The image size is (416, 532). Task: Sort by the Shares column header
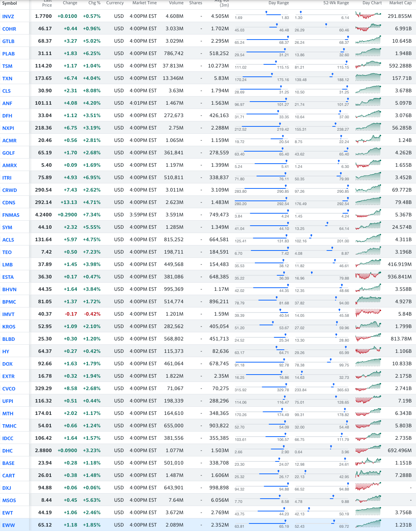click(196, 3)
